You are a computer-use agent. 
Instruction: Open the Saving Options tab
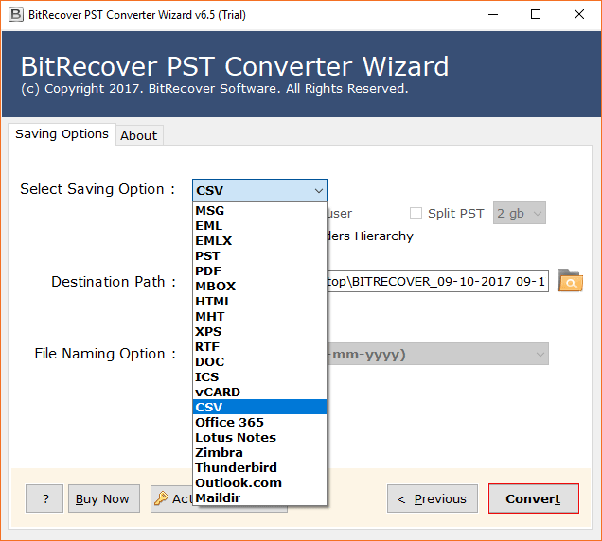pos(62,134)
